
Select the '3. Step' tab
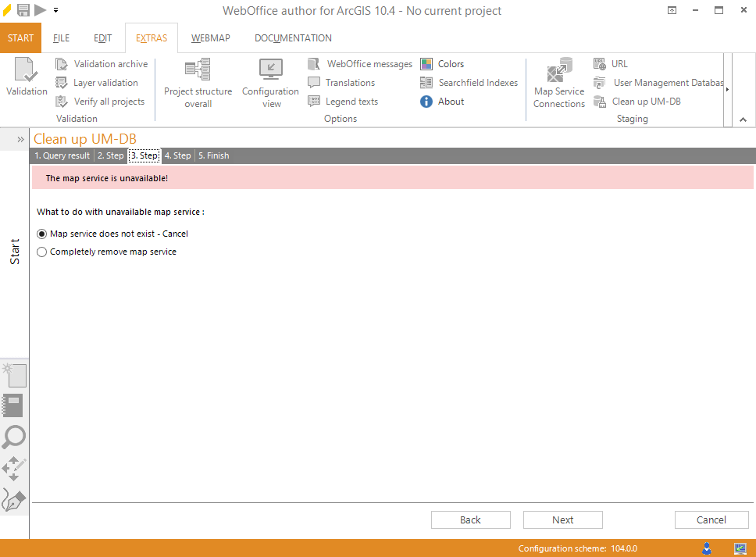pos(144,155)
